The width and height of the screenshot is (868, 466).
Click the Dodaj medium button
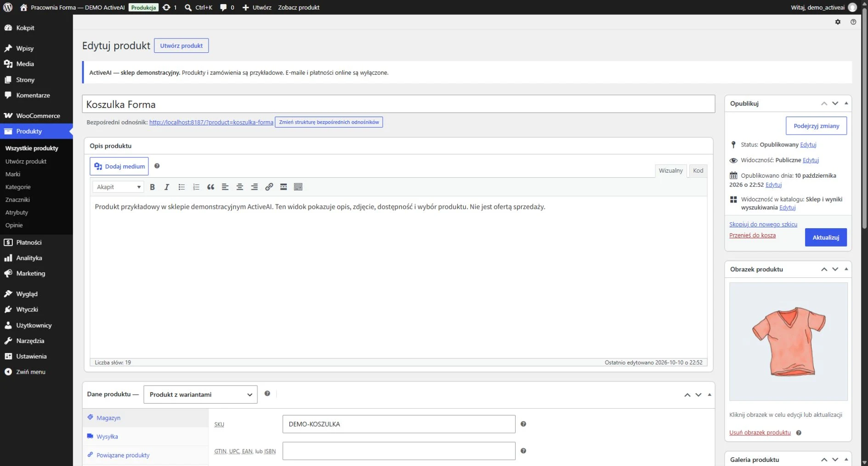click(119, 166)
